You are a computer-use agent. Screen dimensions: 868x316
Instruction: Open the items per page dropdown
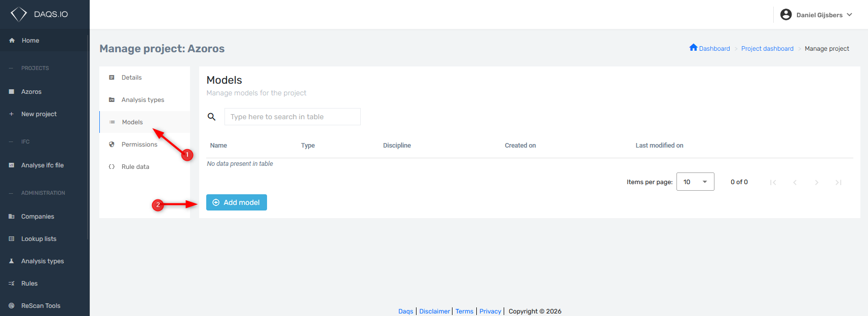[695, 182]
